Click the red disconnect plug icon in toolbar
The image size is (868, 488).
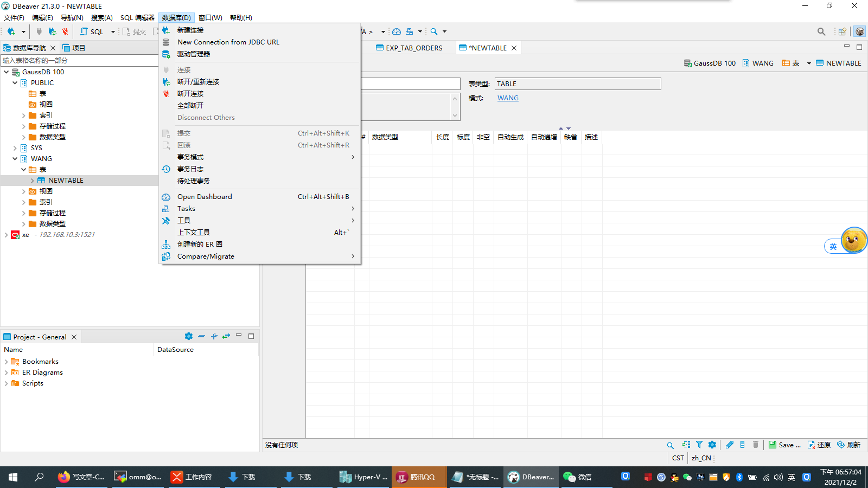point(65,31)
